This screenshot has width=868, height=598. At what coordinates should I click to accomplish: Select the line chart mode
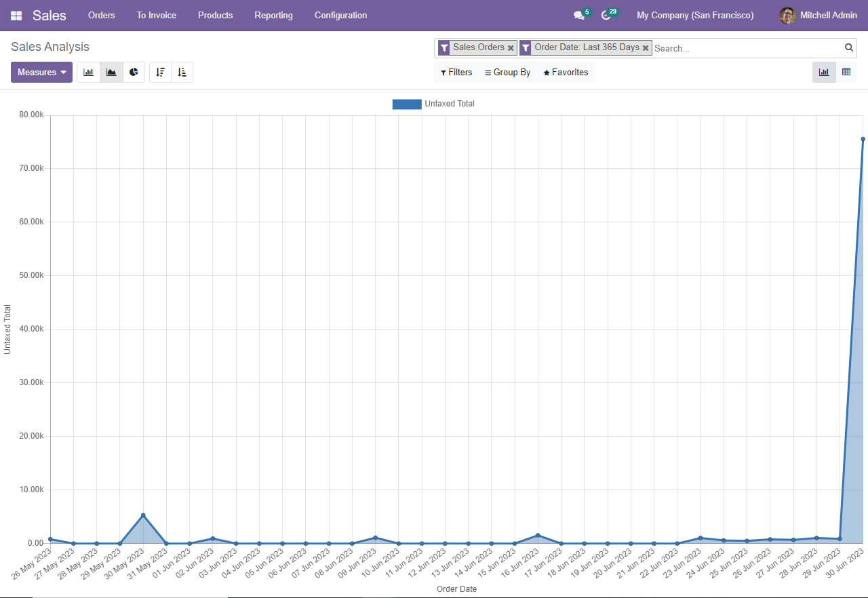111,73
